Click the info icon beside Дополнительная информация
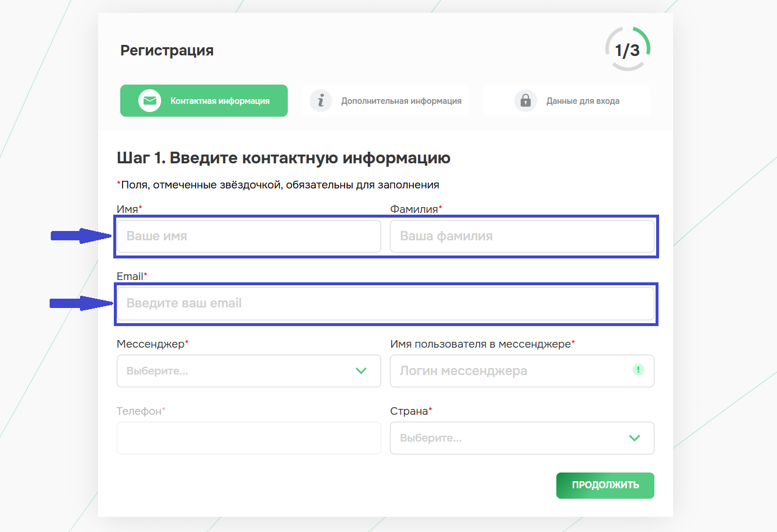Image resolution: width=777 pixels, height=532 pixels. click(x=320, y=101)
